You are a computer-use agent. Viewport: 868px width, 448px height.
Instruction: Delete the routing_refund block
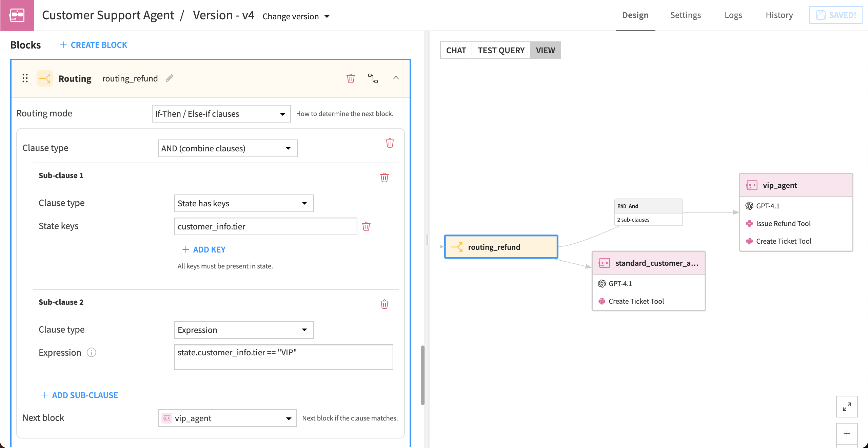tap(351, 78)
